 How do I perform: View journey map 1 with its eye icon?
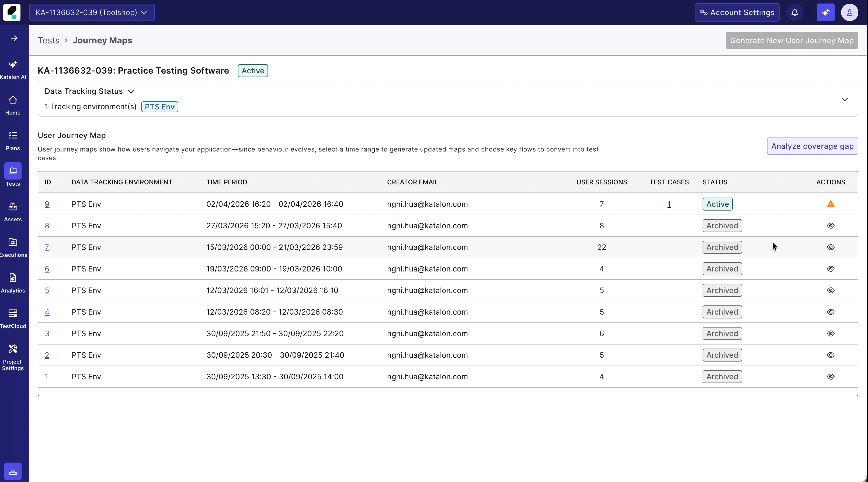coord(831,377)
